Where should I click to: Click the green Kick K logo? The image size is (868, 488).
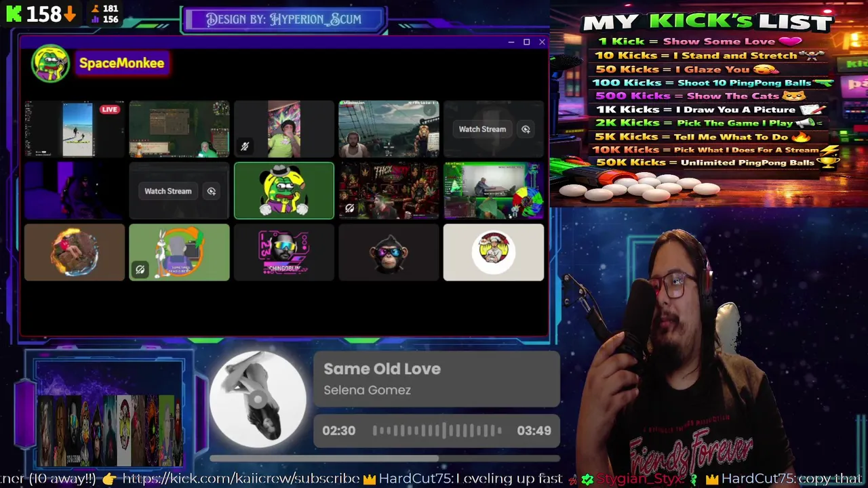[14, 14]
